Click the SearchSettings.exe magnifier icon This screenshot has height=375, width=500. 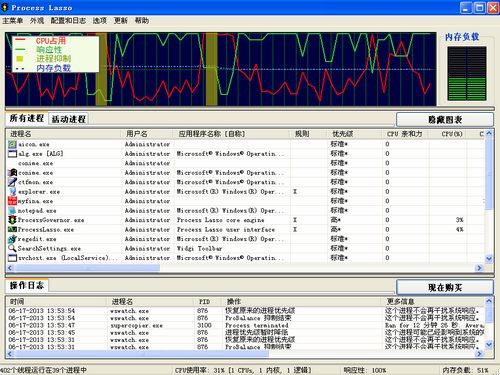click(12, 248)
